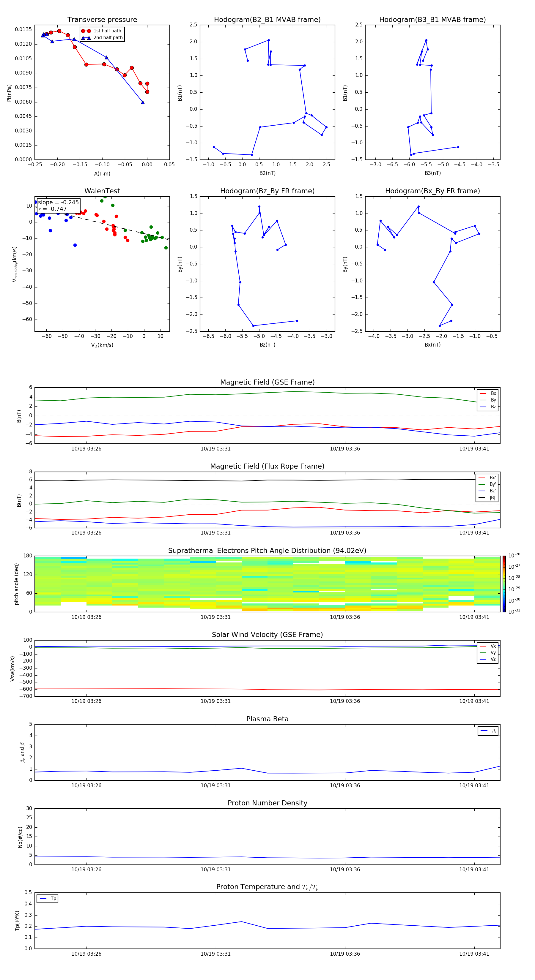Click the 'By' legend entry in GSE plot
This screenshot has width=535, height=980.
488,400
